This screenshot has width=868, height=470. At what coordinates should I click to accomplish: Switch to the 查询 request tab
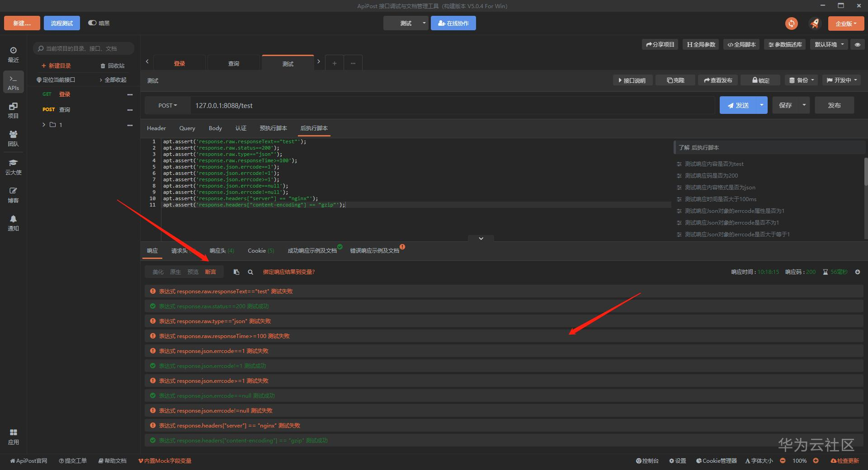coord(234,64)
